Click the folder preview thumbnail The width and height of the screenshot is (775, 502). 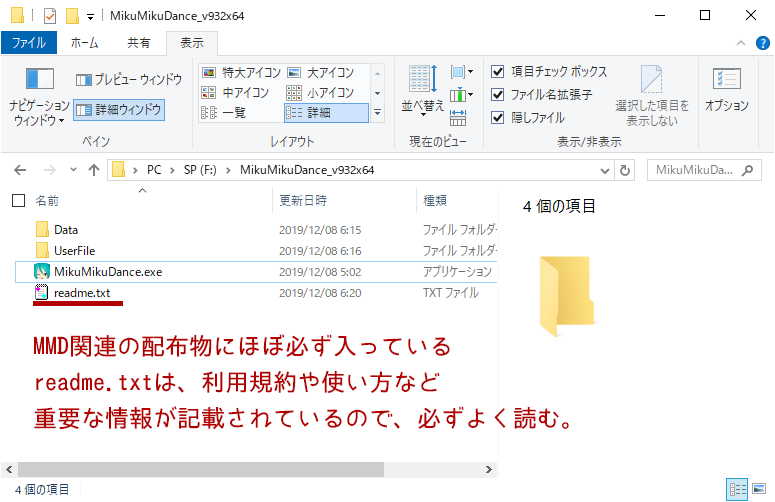click(x=567, y=297)
